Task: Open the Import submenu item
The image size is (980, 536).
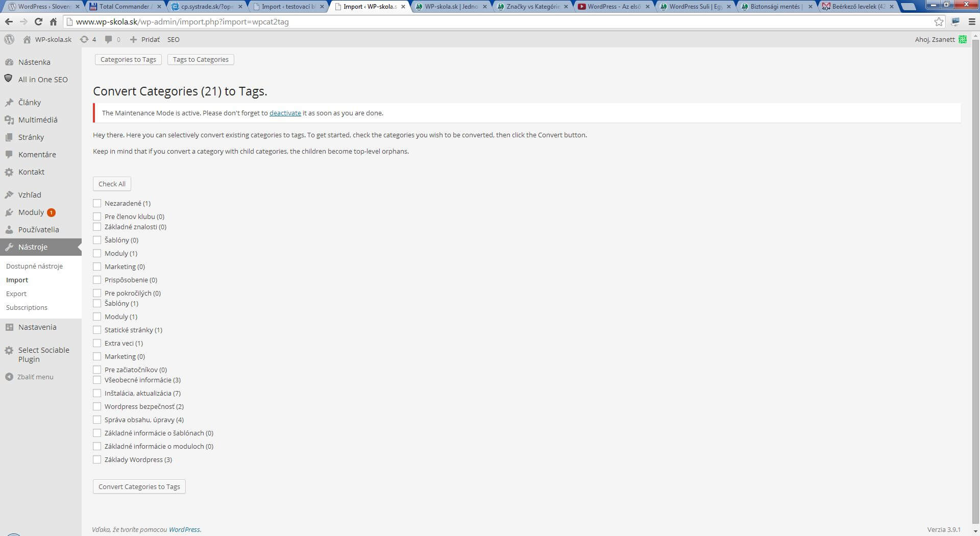Action: (17, 280)
